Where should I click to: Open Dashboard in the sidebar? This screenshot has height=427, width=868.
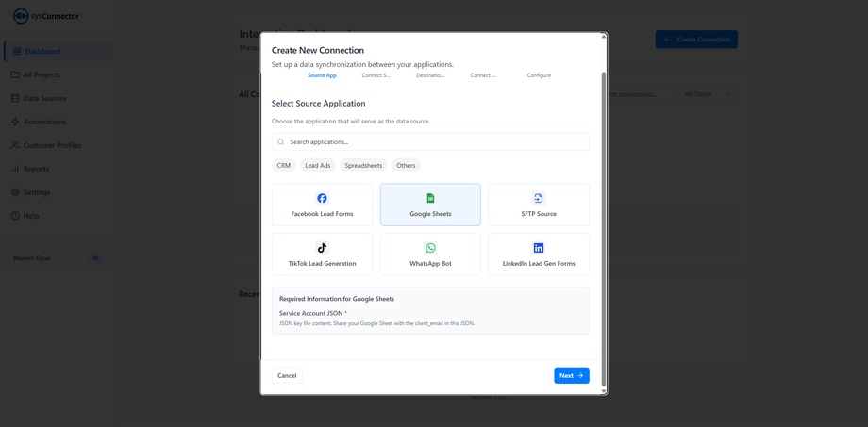[x=58, y=52]
